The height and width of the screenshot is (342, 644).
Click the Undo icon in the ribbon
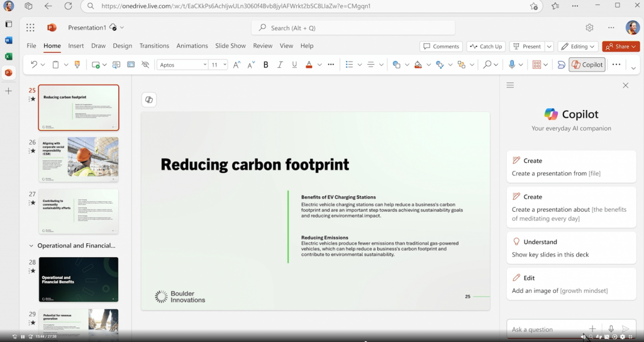(x=34, y=65)
